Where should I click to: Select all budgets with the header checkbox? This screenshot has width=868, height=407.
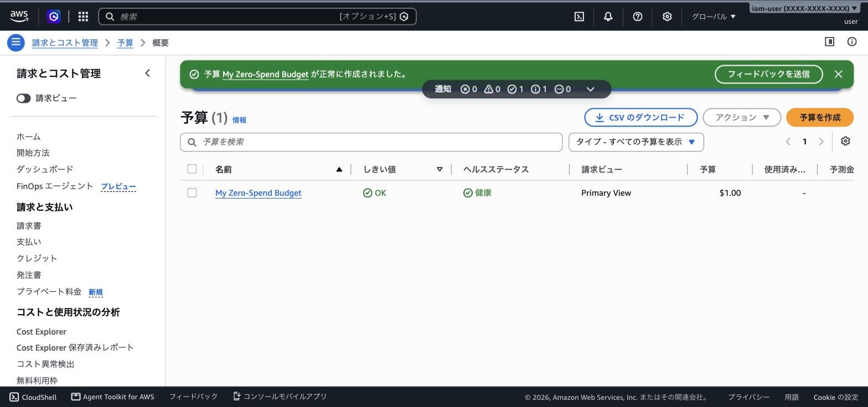pyautogui.click(x=192, y=169)
